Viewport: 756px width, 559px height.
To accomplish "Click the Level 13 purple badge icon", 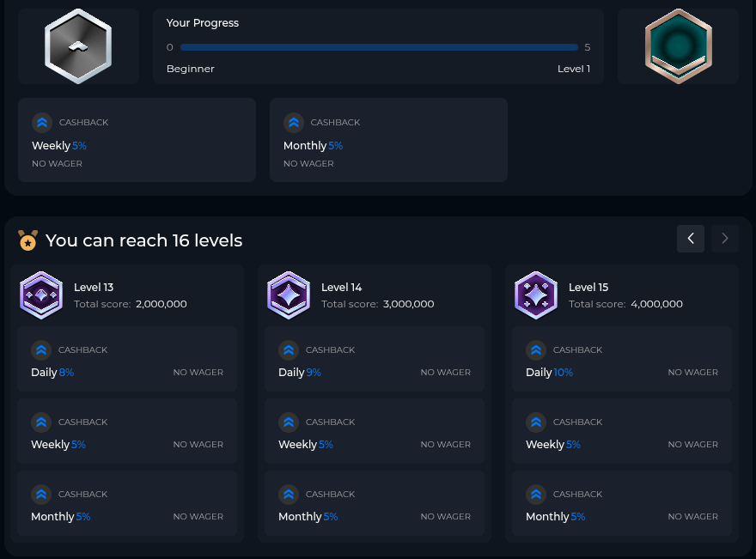I will (41, 295).
